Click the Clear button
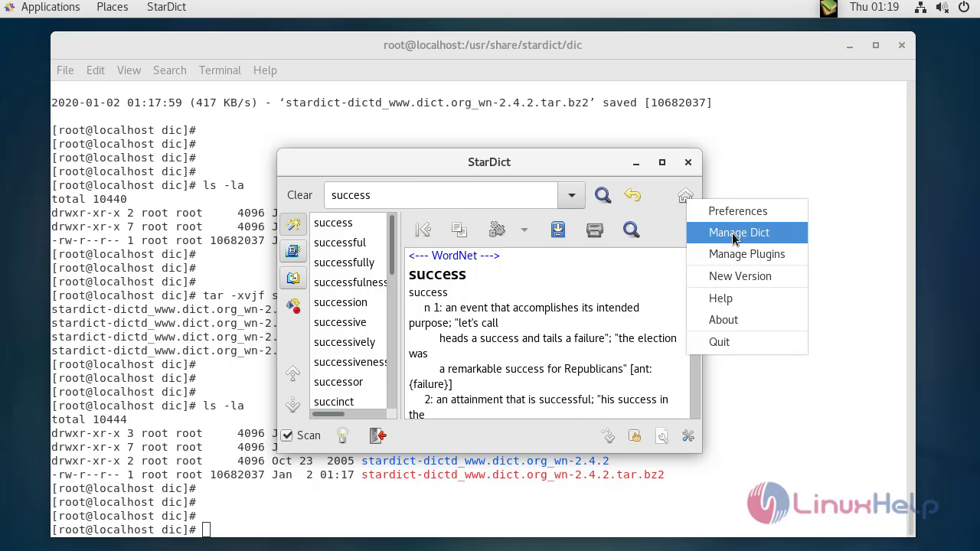 [x=299, y=195]
